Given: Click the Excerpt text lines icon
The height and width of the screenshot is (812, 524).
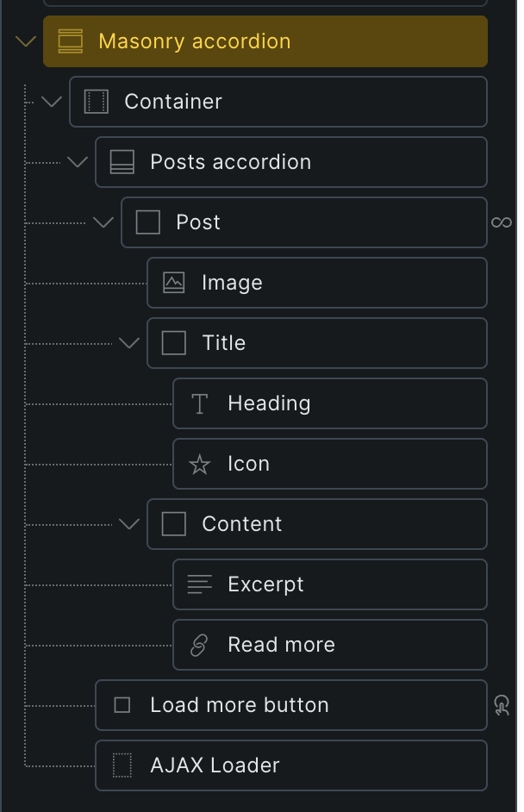Looking at the screenshot, I should point(200,584).
